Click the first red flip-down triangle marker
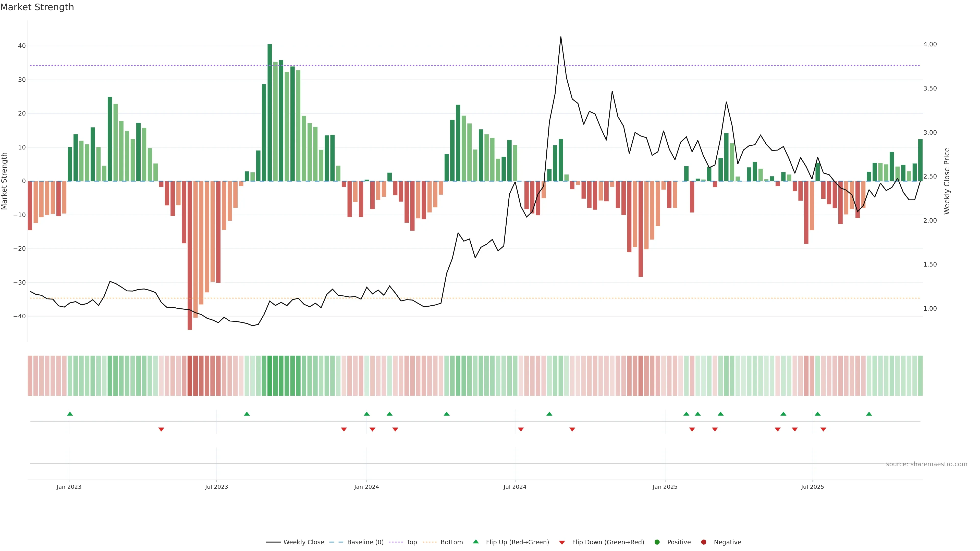 tap(161, 429)
